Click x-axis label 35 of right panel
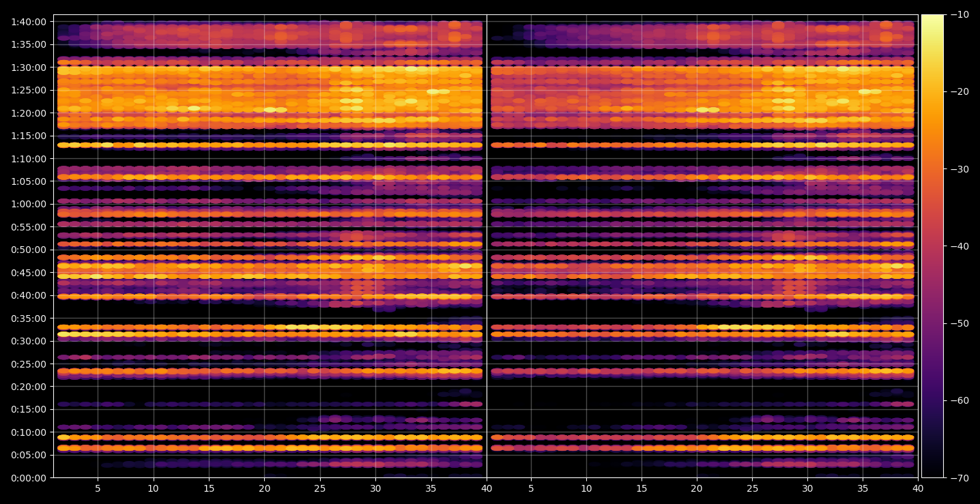 click(x=863, y=488)
